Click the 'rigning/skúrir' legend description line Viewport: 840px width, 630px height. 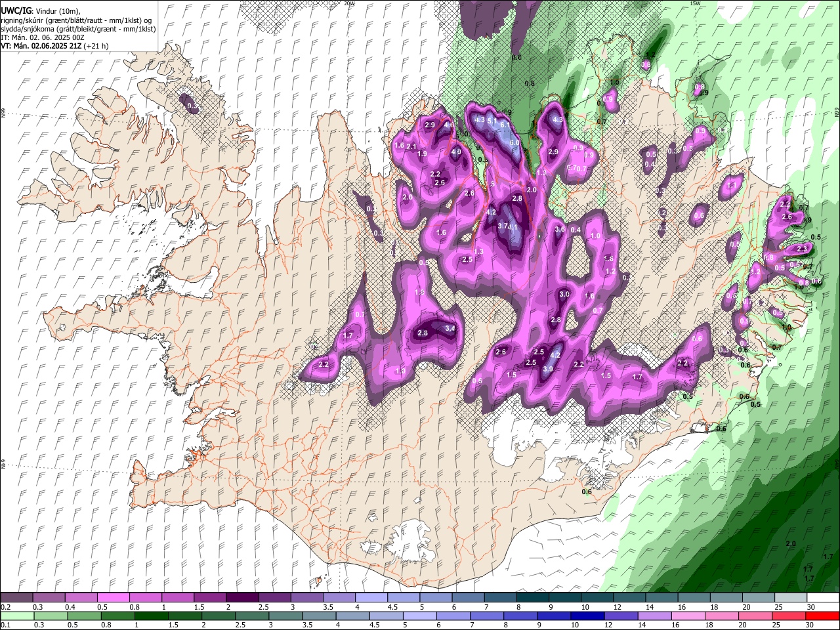76,20
